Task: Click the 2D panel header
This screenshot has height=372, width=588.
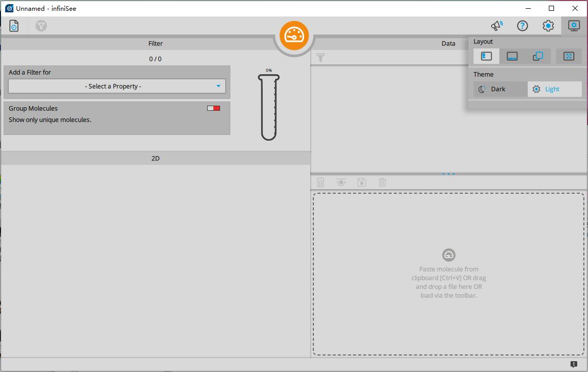Action: [x=155, y=158]
